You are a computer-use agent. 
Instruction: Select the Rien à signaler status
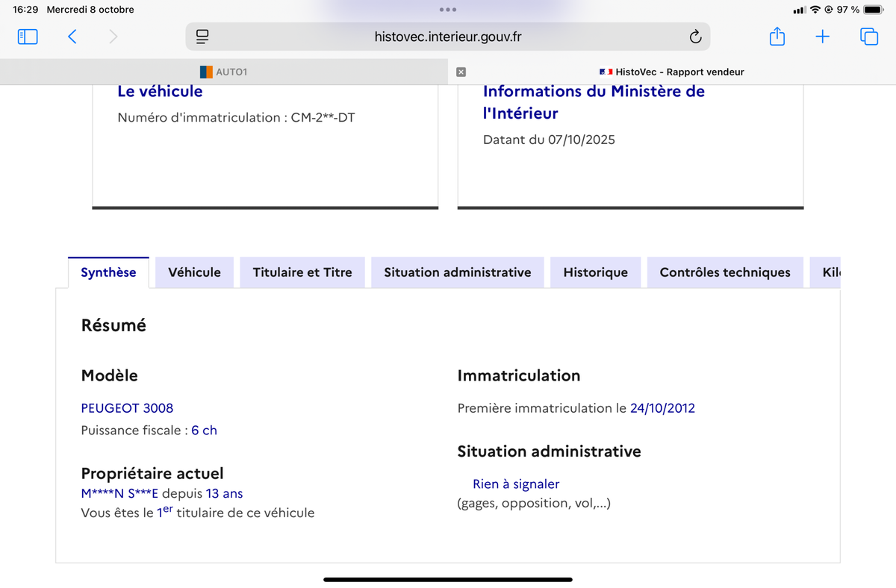pos(516,484)
